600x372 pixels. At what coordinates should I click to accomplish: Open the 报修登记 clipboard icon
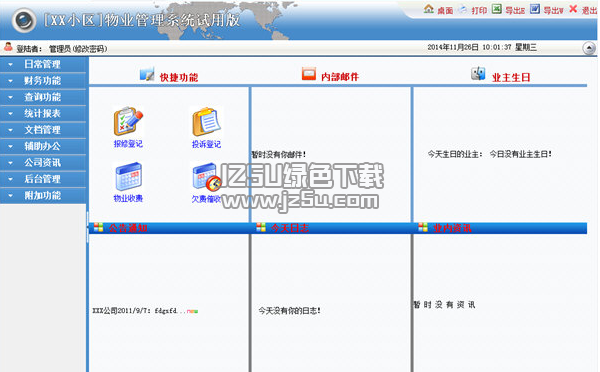[128, 121]
